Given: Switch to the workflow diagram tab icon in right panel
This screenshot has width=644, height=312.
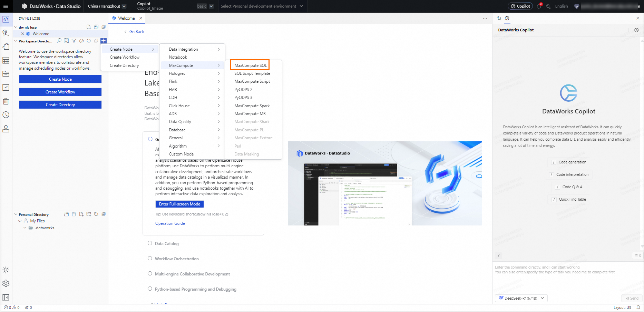Looking at the screenshot, I should click(499, 18).
